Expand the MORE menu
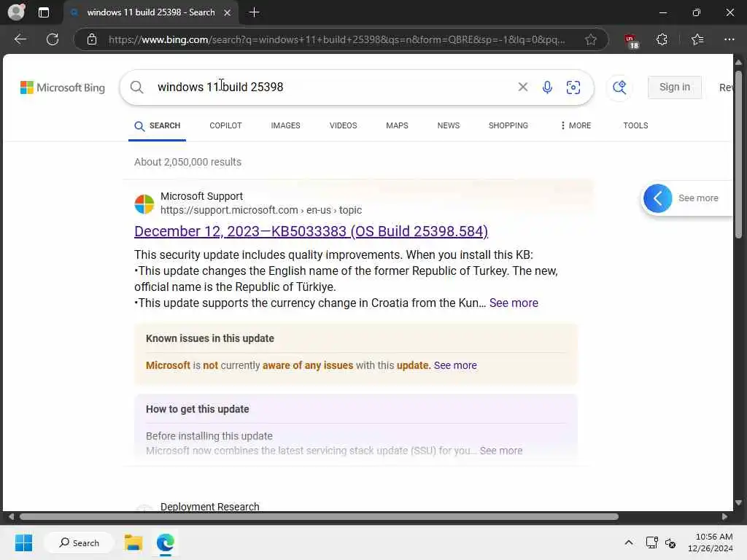 coord(576,125)
